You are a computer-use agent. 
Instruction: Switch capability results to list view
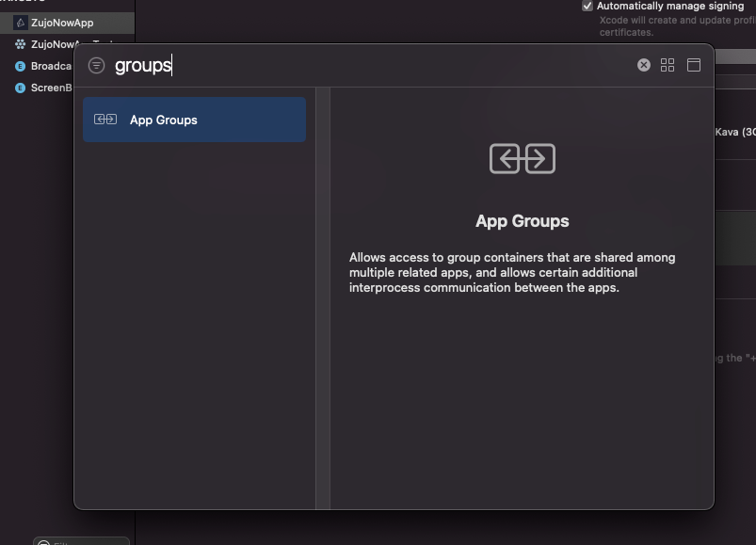pyautogui.click(x=694, y=65)
